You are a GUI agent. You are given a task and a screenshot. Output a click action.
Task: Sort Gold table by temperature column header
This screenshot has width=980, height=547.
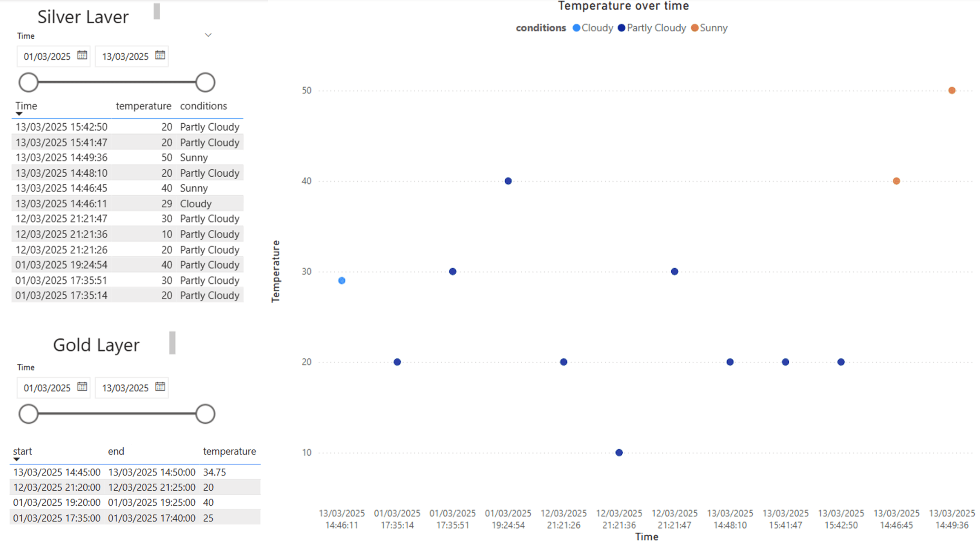(x=229, y=451)
